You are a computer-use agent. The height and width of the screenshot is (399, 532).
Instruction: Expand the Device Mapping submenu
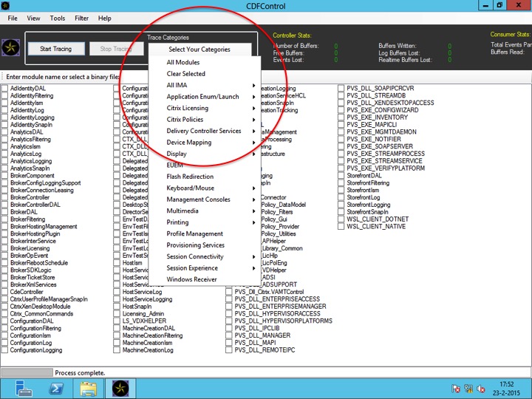coord(205,143)
